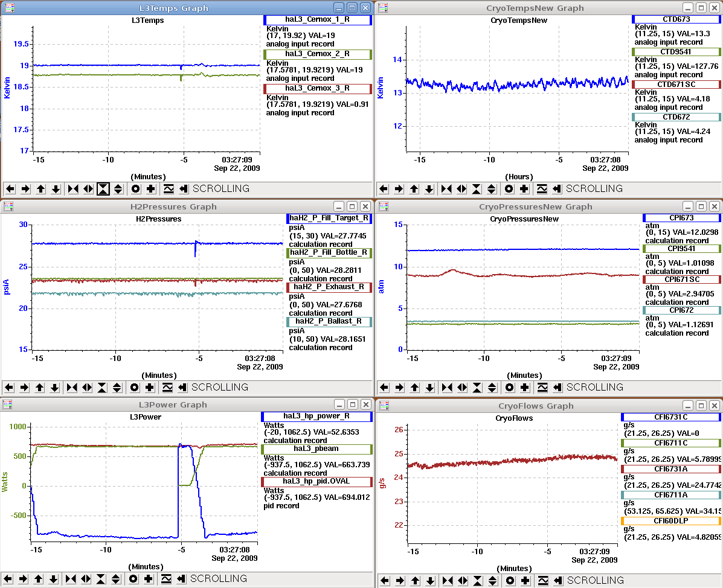Select the haH2_P_Exhaust_R legend
The width and height of the screenshot is (723, 588).
tap(329, 287)
